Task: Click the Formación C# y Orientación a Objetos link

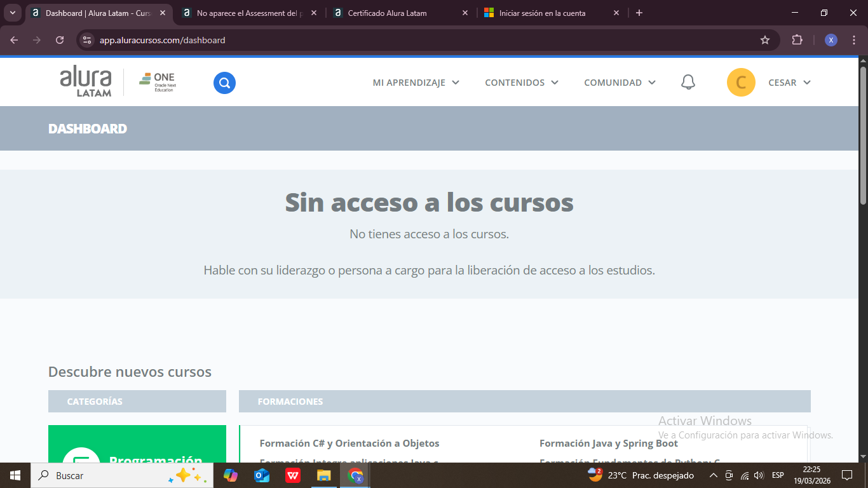Action: pyautogui.click(x=349, y=443)
